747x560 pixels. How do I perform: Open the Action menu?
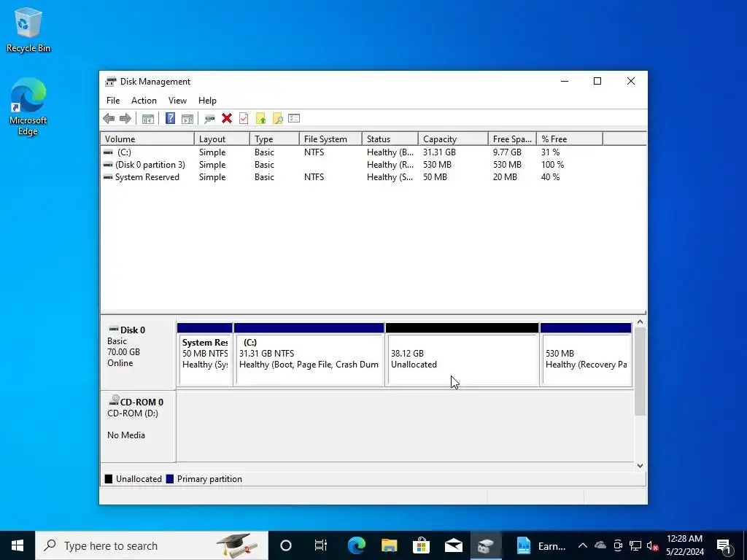coord(144,101)
